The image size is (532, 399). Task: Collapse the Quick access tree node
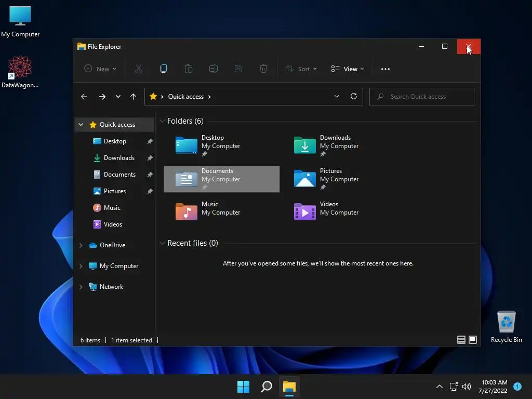tap(81, 125)
